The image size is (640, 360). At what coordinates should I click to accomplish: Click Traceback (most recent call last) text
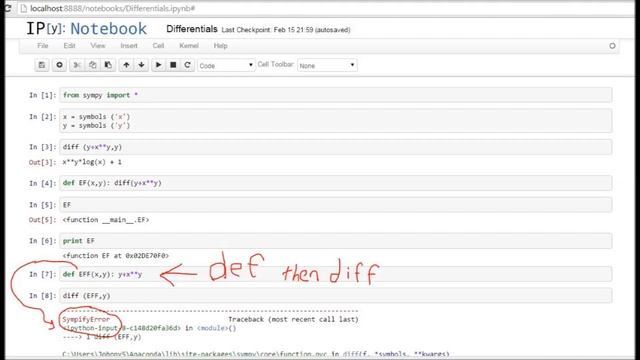[x=293, y=319]
